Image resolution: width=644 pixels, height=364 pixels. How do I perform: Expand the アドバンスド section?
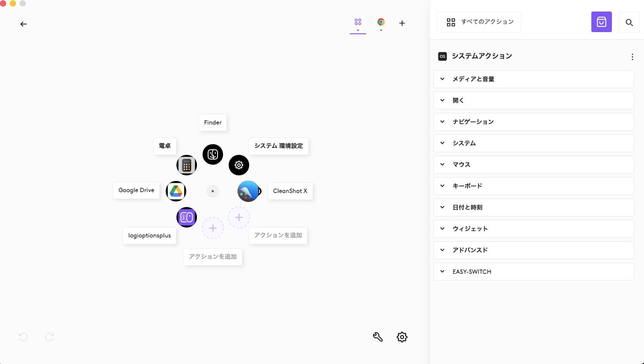pyautogui.click(x=534, y=250)
